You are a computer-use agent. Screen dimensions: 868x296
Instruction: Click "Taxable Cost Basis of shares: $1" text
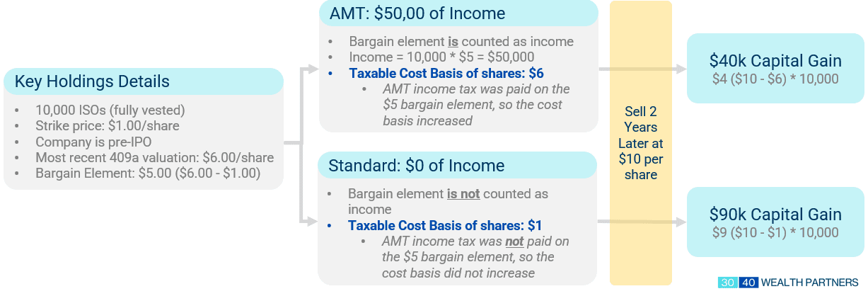444,226
